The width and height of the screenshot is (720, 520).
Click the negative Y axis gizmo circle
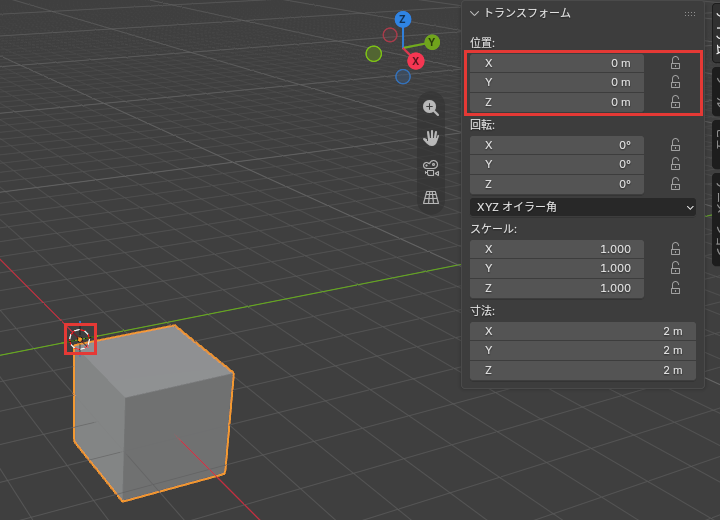pyautogui.click(x=374, y=54)
